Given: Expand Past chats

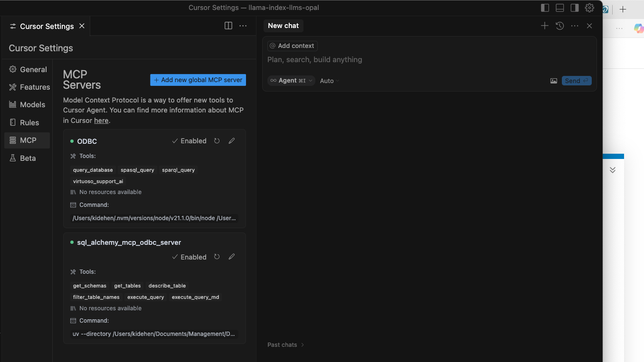Looking at the screenshot, I should pyautogui.click(x=285, y=345).
